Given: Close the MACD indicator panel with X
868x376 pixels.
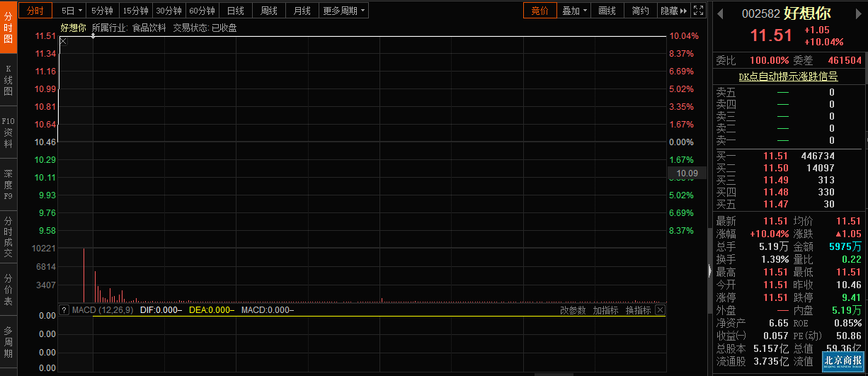Looking at the screenshot, I should tap(660, 310).
